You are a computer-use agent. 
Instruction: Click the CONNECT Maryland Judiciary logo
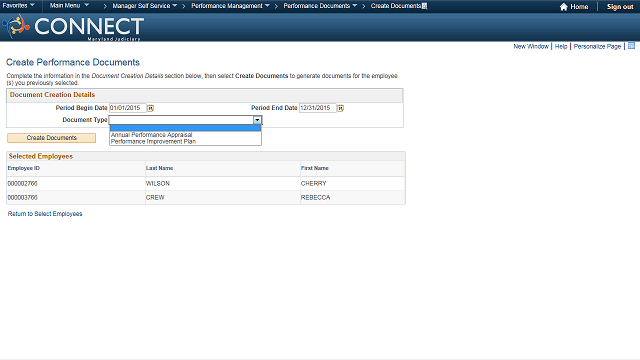click(73, 27)
